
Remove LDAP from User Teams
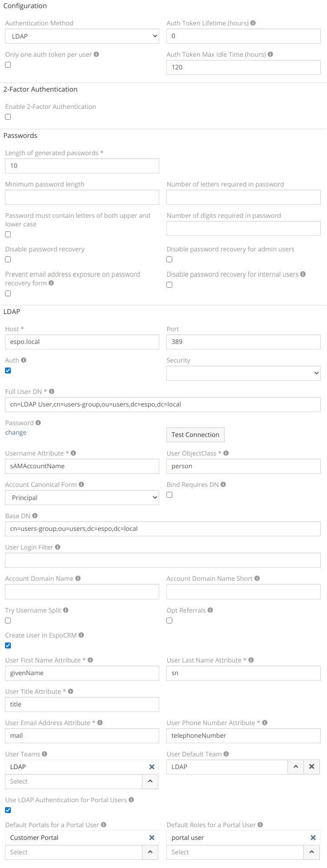152,767
